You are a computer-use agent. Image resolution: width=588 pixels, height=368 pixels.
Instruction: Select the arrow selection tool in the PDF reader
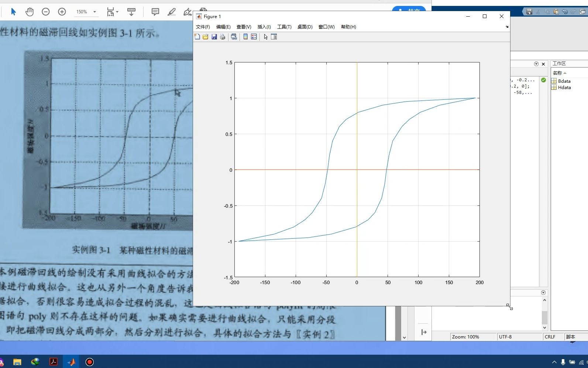pyautogui.click(x=13, y=12)
